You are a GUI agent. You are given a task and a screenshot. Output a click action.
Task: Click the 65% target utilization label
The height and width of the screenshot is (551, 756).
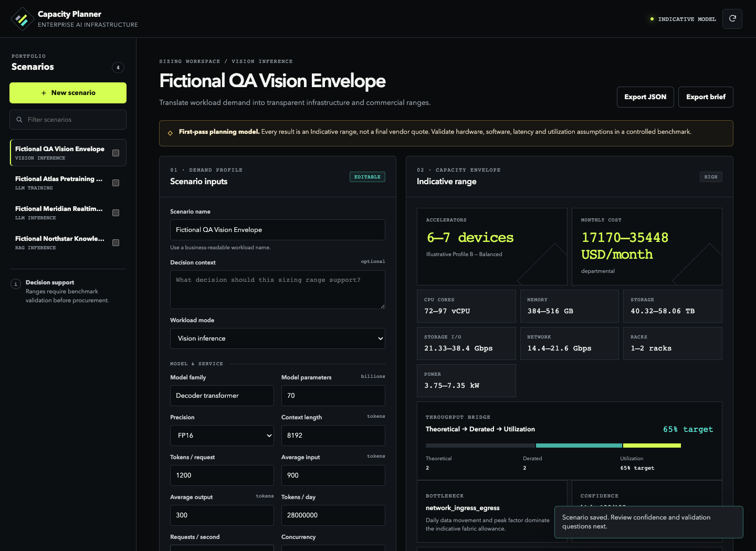688,429
